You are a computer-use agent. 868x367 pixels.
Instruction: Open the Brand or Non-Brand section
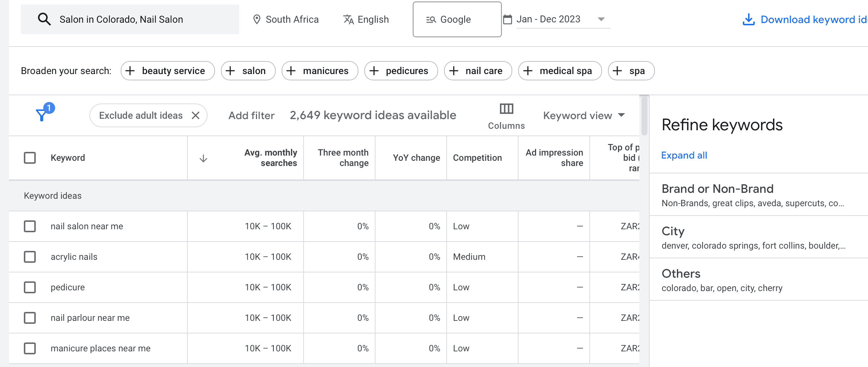pos(717,189)
